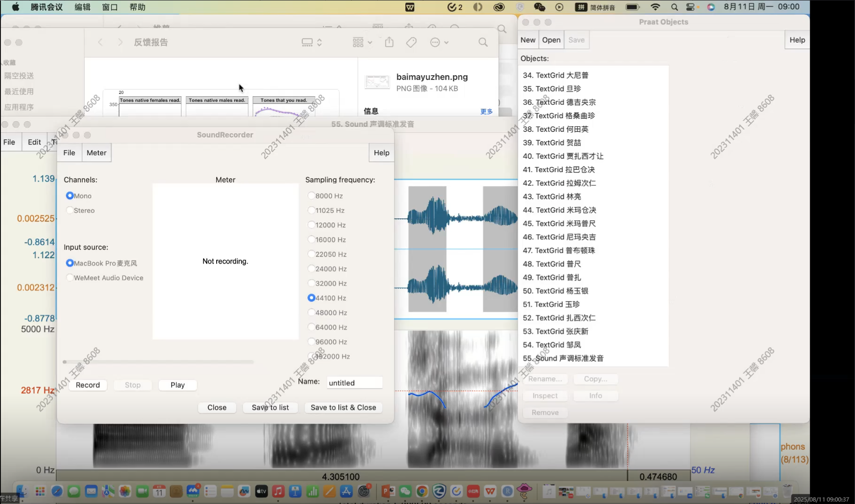Click the SoundRecorder playback position slider
The width and height of the screenshot is (855, 504).
(158, 362)
